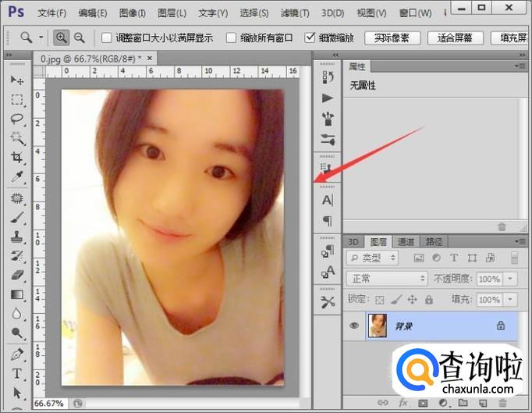
Task: Click the zoom out magnifier button
Action: click(80, 37)
